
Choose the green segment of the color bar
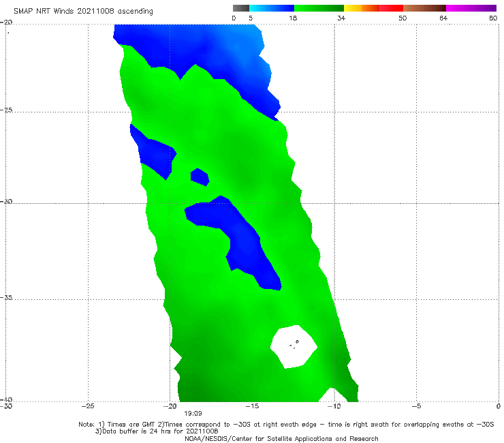pyautogui.click(x=319, y=8)
